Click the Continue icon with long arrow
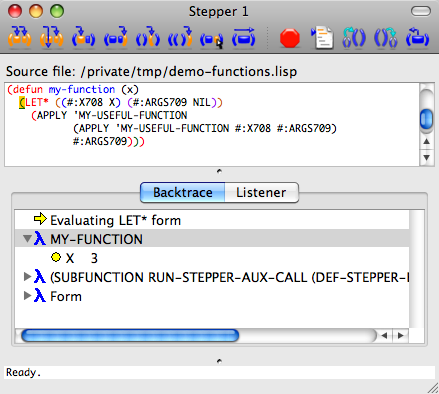The width and height of the screenshot is (439, 394). [x=244, y=37]
